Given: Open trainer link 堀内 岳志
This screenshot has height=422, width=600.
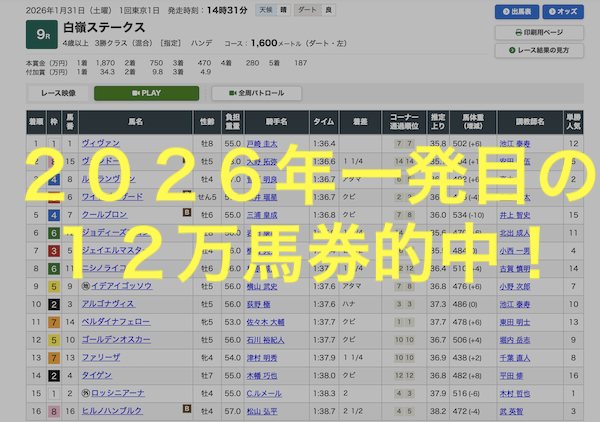Looking at the screenshot, I should 515,340.
